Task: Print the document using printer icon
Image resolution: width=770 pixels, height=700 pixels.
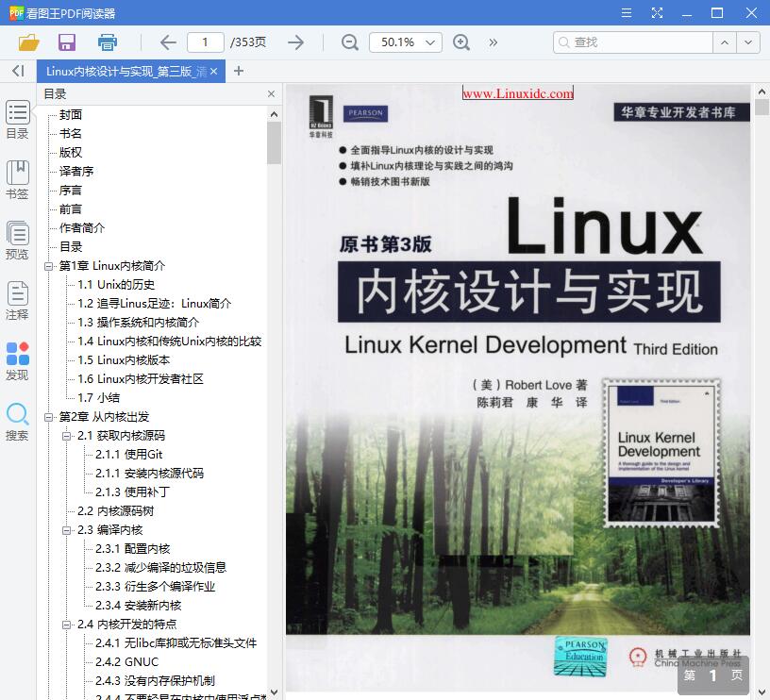Action: [107, 42]
